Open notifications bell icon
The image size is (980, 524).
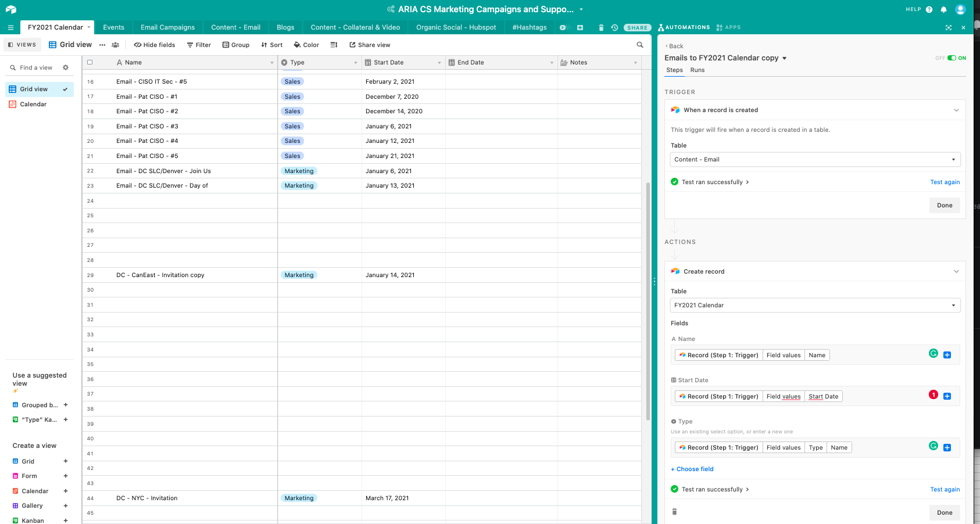pos(943,9)
